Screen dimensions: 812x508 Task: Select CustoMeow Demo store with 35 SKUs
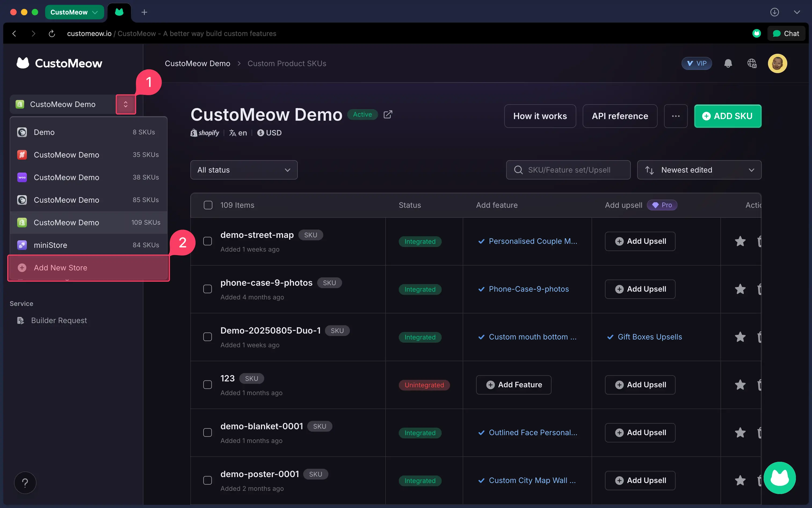(89, 155)
